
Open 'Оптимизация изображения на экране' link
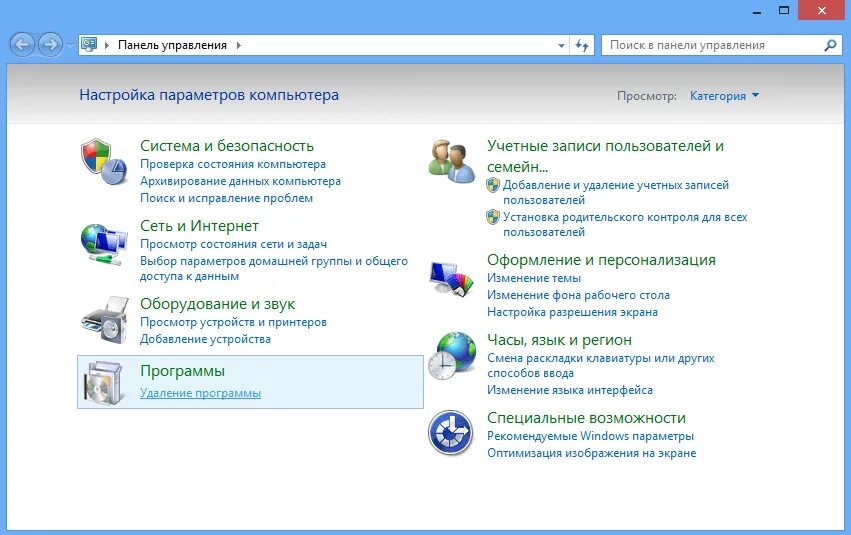591,453
